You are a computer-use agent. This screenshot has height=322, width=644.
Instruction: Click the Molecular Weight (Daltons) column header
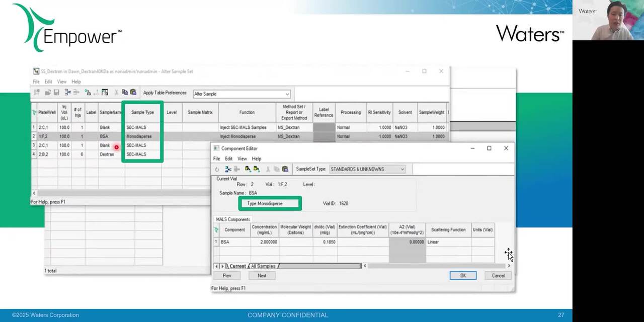click(x=296, y=230)
